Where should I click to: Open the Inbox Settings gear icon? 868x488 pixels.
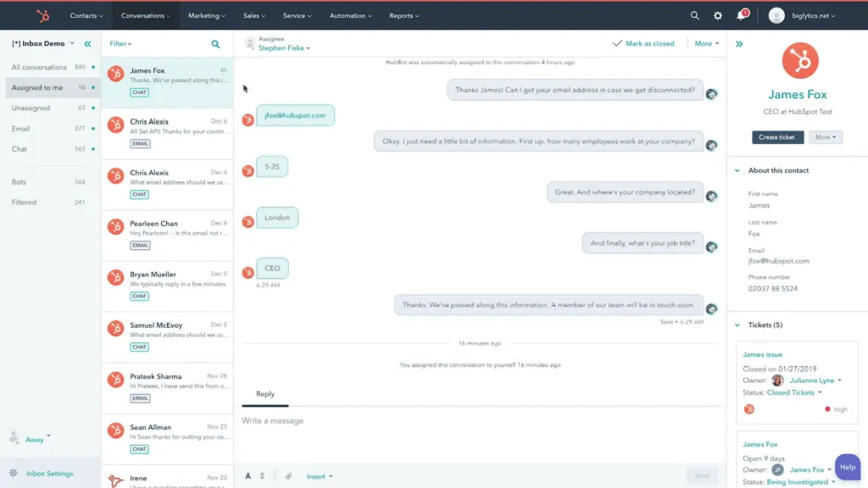click(x=14, y=473)
